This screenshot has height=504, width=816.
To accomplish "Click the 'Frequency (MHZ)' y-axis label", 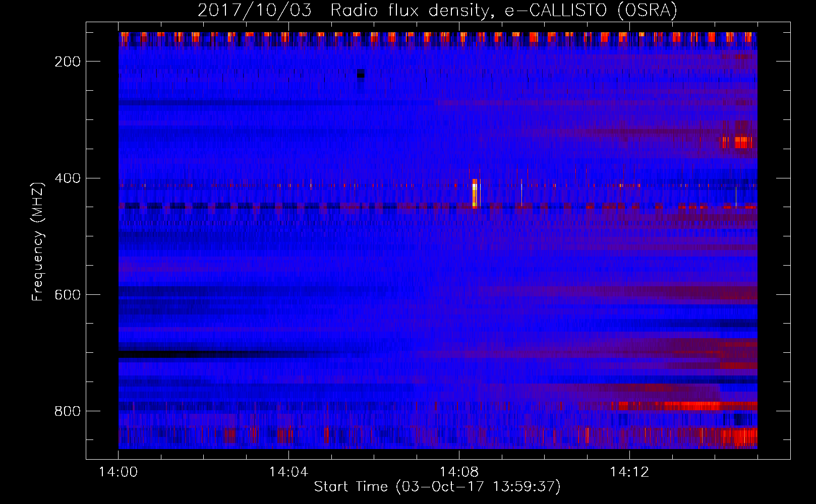I will pos(38,241).
